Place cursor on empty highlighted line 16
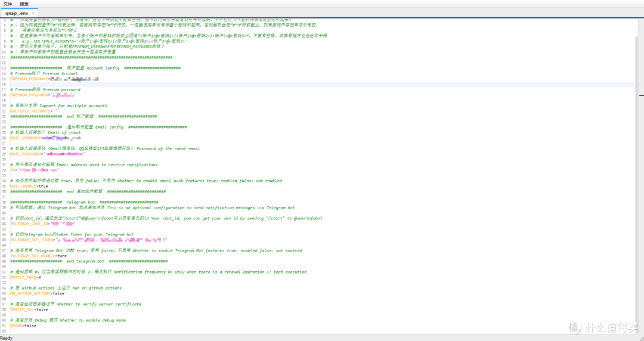644x341 pixels. (322, 84)
